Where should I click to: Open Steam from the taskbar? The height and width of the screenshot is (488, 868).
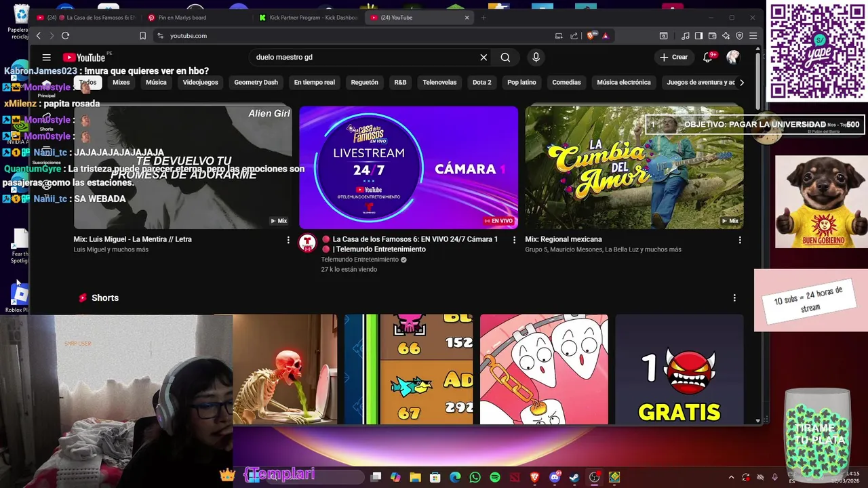point(574,477)
